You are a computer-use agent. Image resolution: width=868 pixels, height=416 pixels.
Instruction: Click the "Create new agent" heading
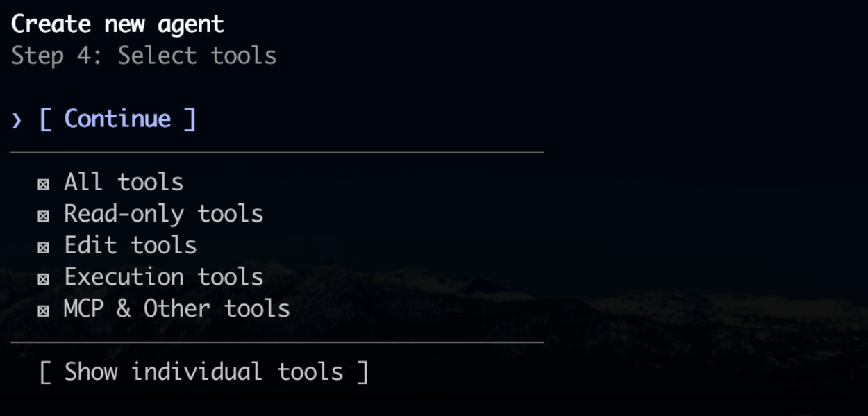117,24
